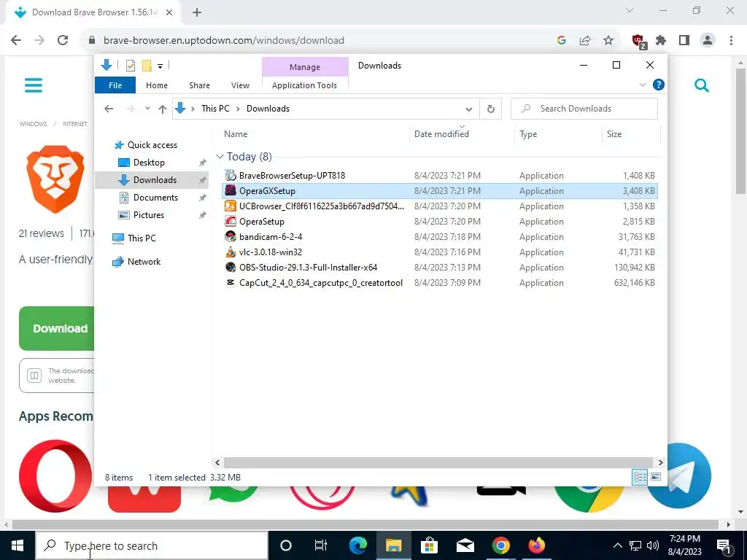747x560 pixels.
Task: Select the CapCut installer icon
Action: click(231, 282)
